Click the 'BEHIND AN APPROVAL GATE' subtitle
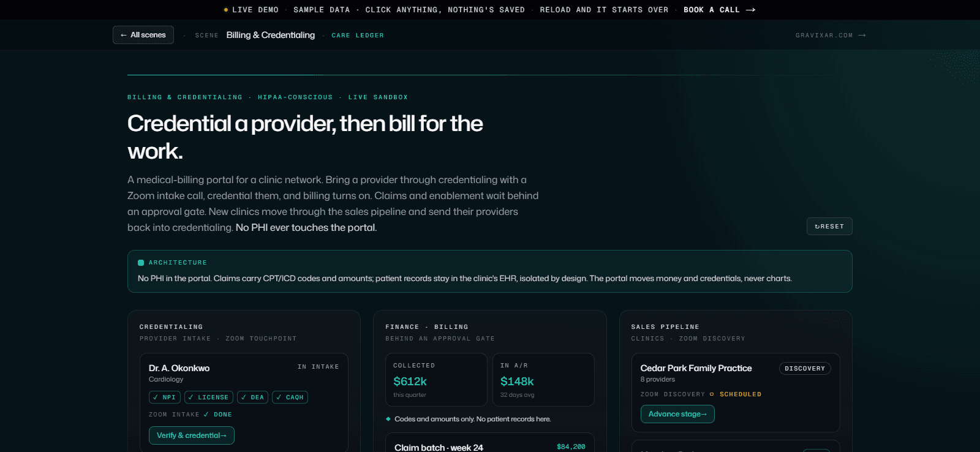Viewport: 980px width, 452px height. pos(440,339)
